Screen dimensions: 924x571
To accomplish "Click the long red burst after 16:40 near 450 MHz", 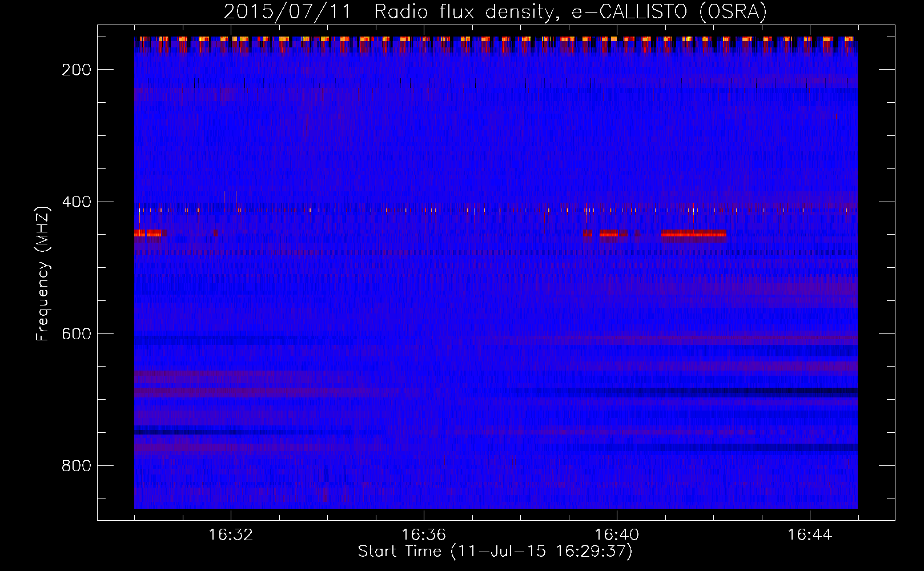I will 694,233.
